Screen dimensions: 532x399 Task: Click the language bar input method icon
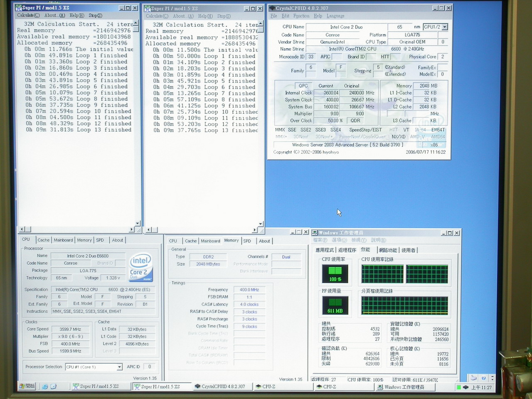click(473, 378)
